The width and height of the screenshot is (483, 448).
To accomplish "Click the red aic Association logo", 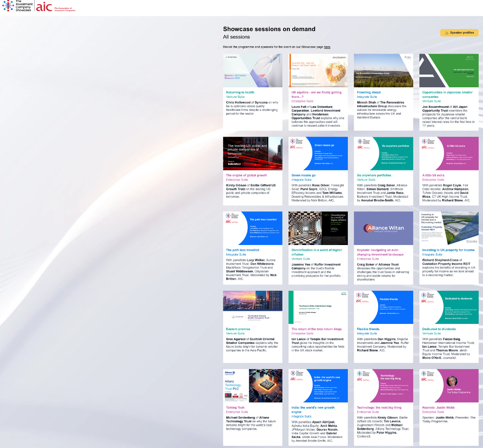I will coord(56,7).
